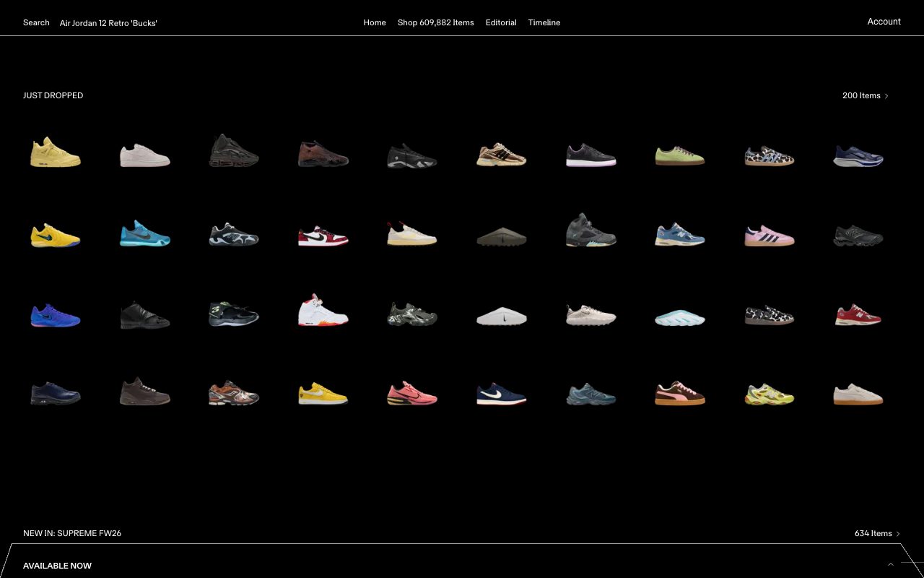Select the neon yellow-green chunky sneaker
Image resolution: width=924 pixels, height=578 pixels.
coord(769,394)
